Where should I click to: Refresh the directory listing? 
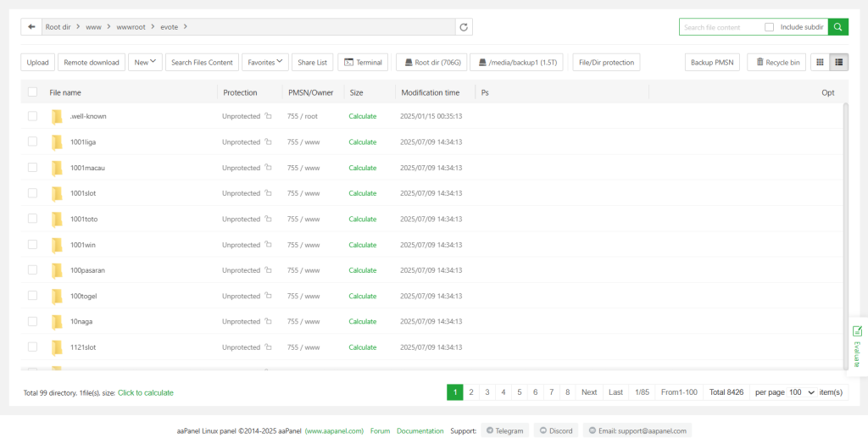tap(464, 27)
